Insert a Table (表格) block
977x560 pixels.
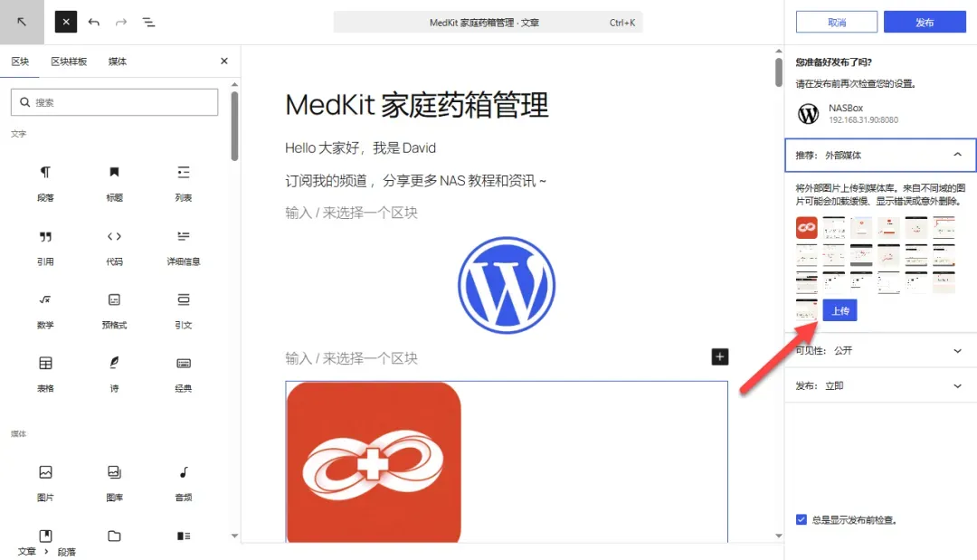pyautogui.click(x=45, y=374)
